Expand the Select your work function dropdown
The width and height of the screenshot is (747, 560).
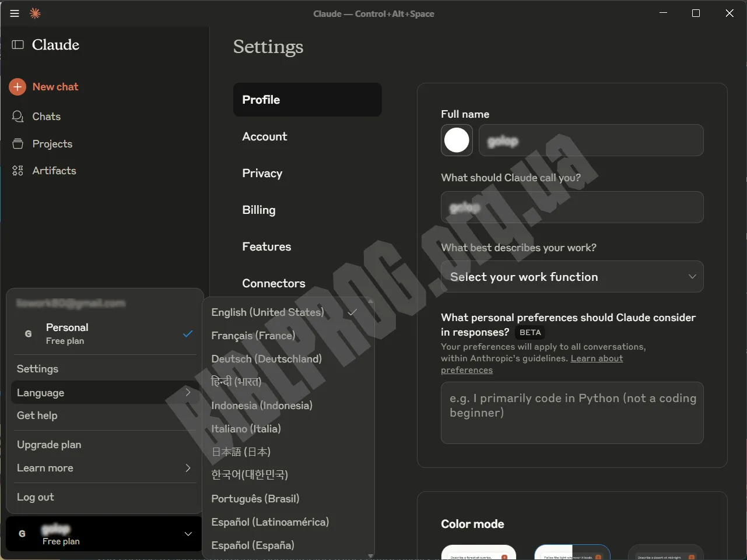tap(572, 277)
